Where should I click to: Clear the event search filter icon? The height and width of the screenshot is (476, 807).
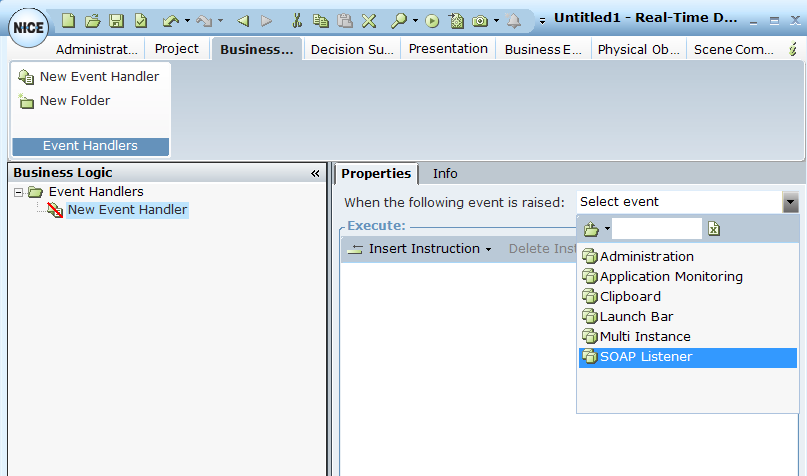(x=714, y=229)
